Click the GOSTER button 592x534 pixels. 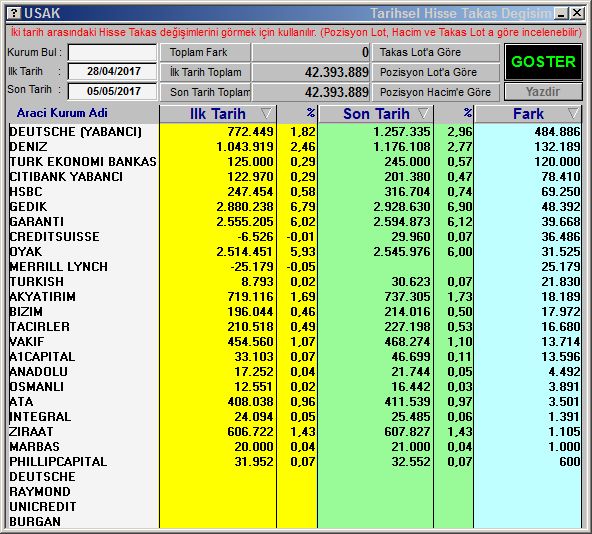(x=543, y=62)
